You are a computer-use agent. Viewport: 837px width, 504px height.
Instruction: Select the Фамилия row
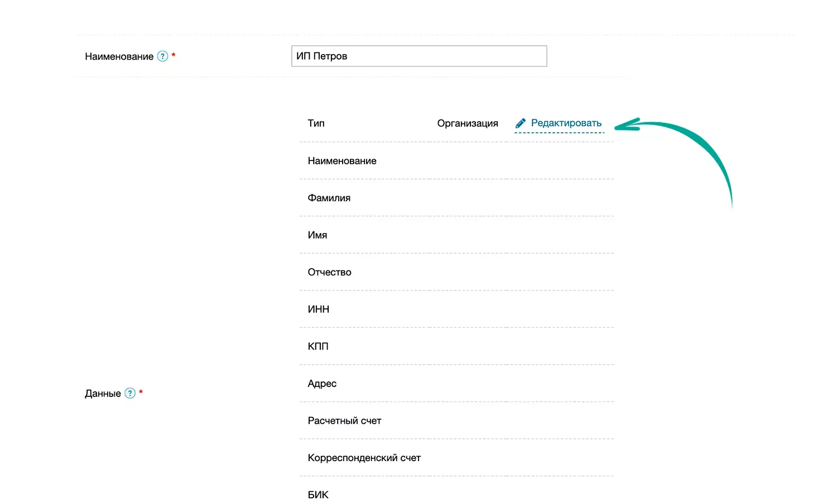(x=329, y=198)
